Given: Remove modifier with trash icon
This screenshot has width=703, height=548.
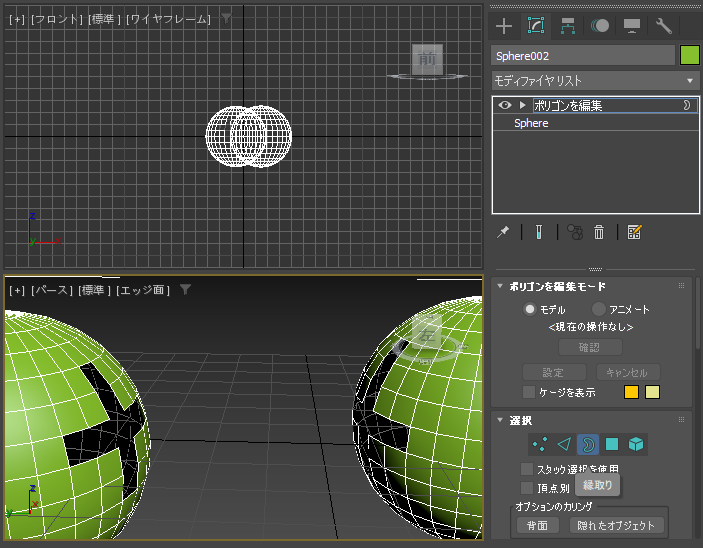Looking at the screenshot, I should point(599,232).
